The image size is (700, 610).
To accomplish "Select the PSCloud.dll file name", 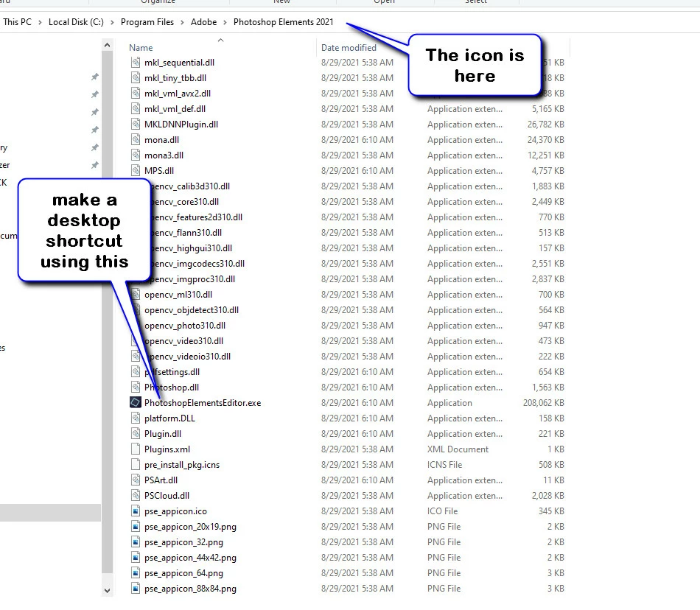I will (x=167, y=495).
